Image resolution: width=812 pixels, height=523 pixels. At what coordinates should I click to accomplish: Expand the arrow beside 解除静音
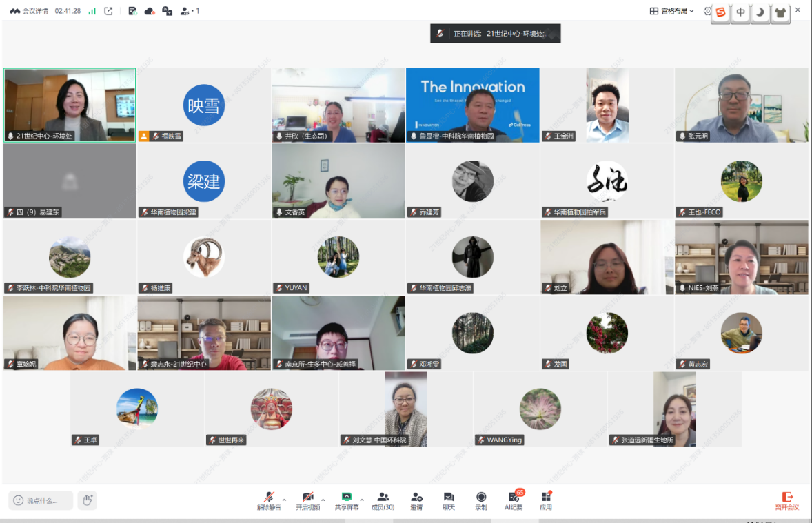tap(284, 500)
